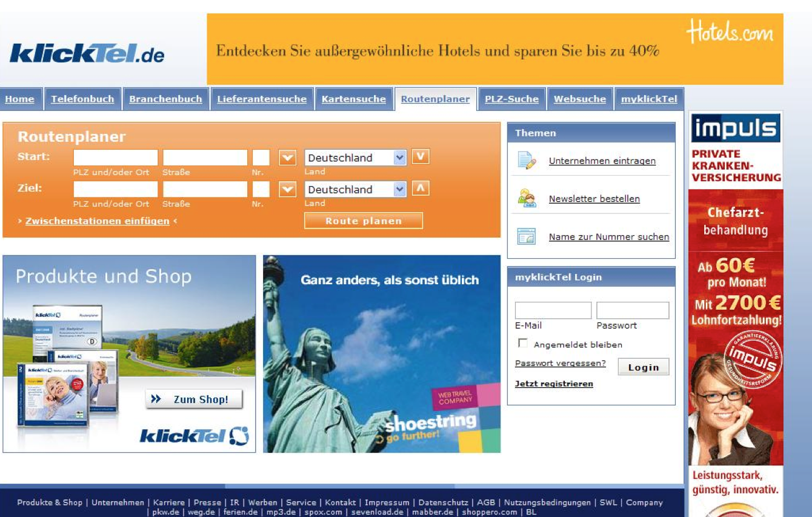This screenshot has width=812, height=517.
Task: Open Nutzungsbedingungen footer link
Action: pyautogui.click(x=547, y=502)
